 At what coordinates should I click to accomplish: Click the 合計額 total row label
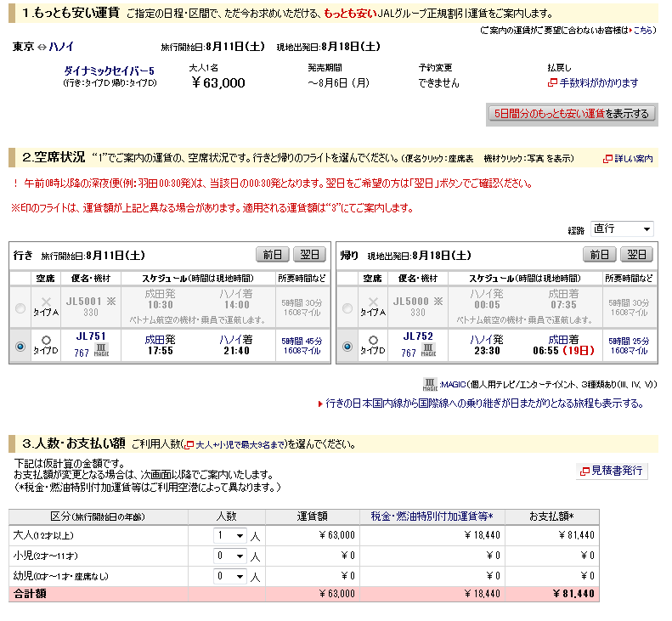(x=30, y=594)
